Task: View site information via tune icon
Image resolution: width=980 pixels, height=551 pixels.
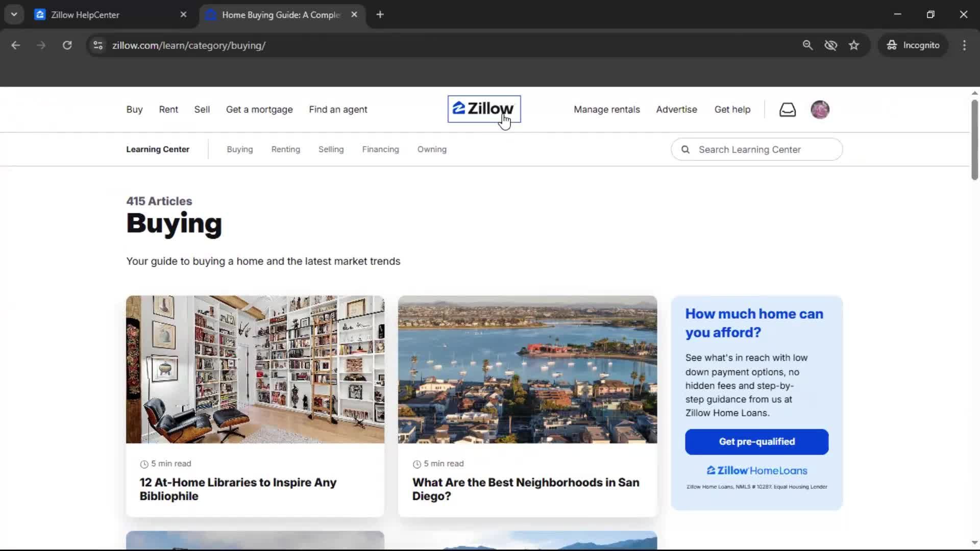Action: pyautogui.click(x=97, y=45)
